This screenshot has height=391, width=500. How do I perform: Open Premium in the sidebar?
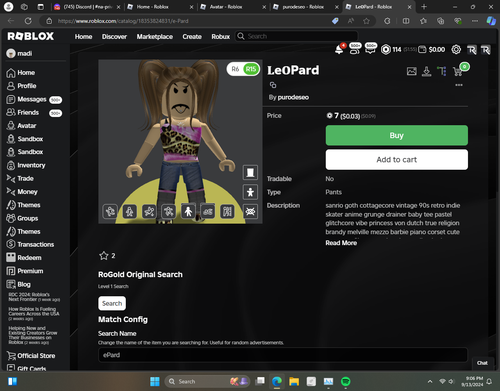point(25,271)
